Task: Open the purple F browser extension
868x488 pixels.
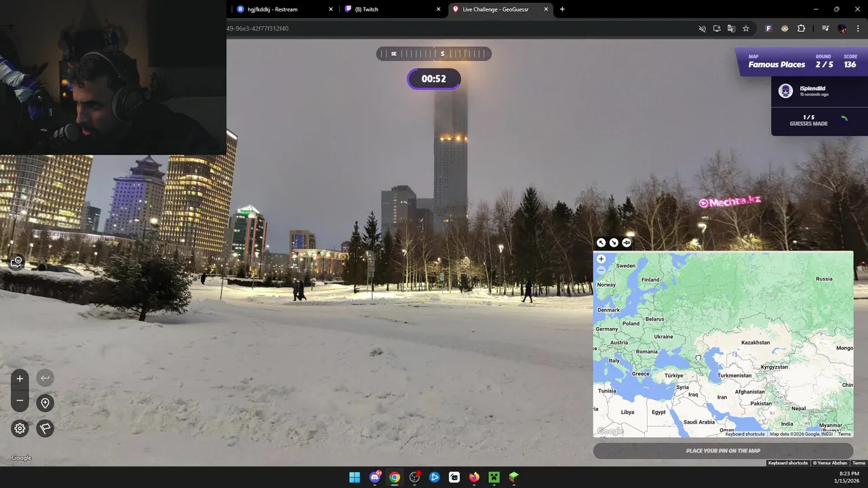Action: tap(768, 28)
